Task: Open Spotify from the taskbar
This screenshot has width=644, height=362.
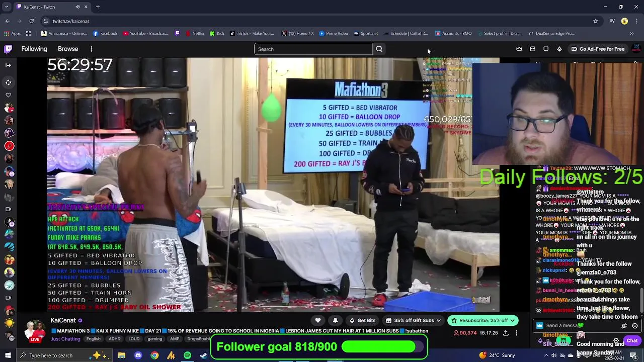Action: click(187, 355)
